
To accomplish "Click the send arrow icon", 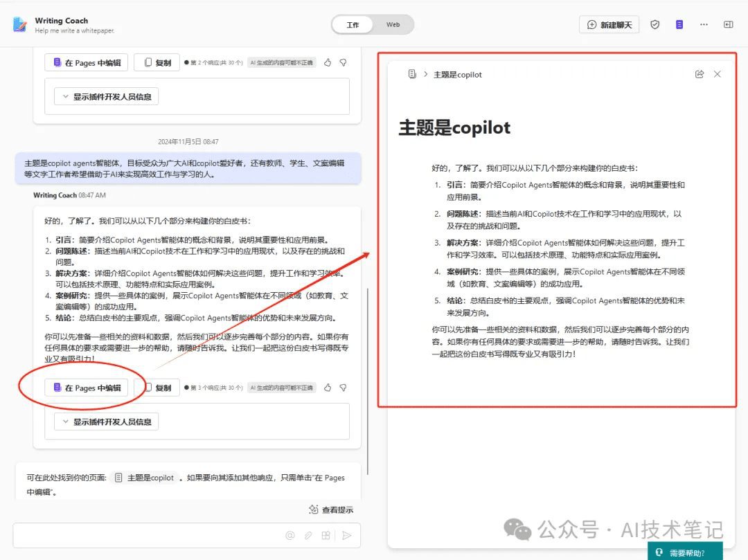I will (347, 535).
